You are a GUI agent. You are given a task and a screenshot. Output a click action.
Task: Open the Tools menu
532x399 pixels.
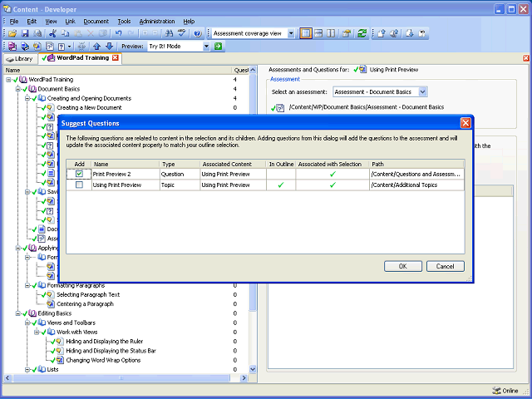pyautogui.click(x=124, y=21)
